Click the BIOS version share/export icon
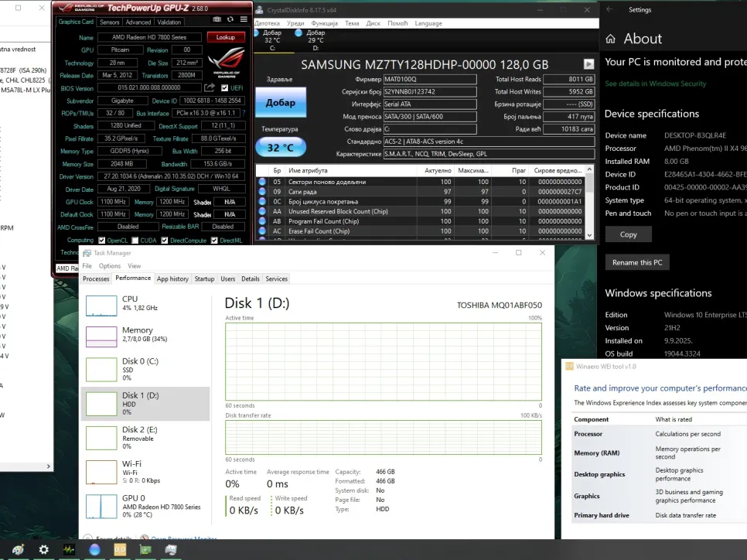747x560 pixels. point(210,88)
